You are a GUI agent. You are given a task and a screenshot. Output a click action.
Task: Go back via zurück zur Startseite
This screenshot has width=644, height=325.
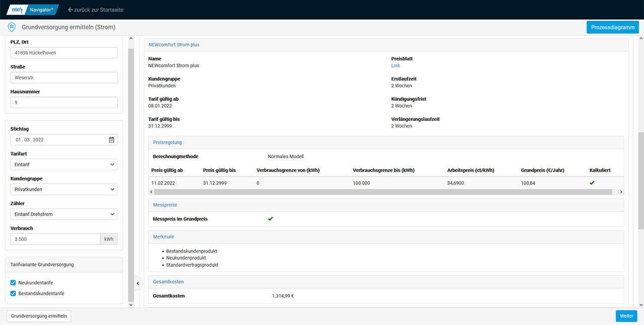pyautogui.click(x=96, y=10)
